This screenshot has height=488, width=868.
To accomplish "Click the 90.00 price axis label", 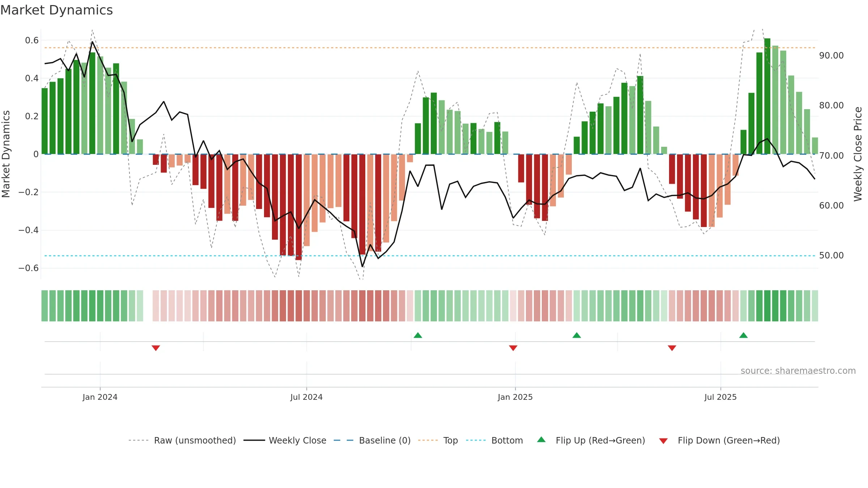I will pyautogui.click(x=831, y=55).
